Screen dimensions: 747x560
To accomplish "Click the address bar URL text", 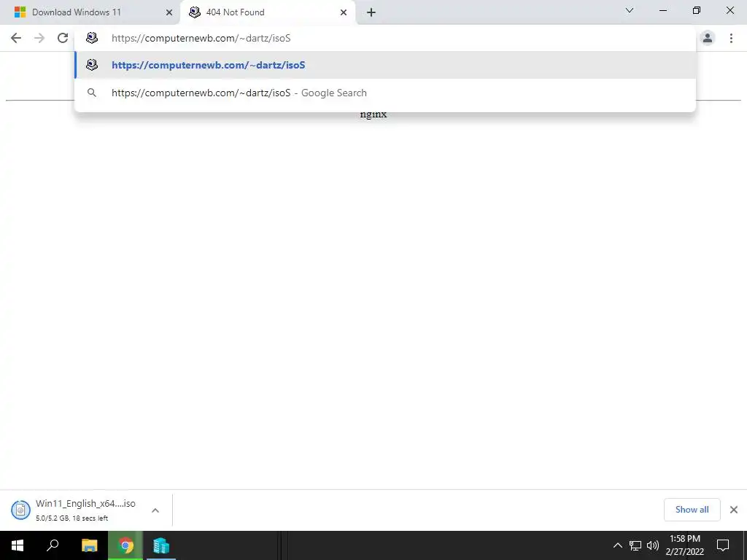I will pyautogui.click(x=201, y=38).
